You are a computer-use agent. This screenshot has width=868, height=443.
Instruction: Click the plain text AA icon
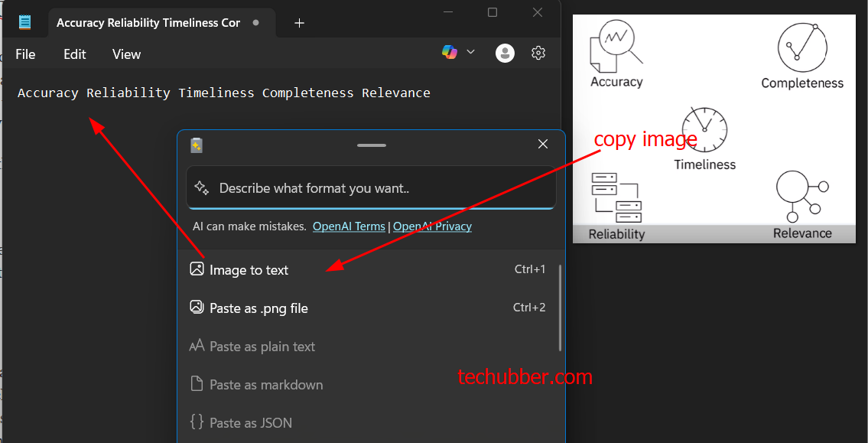click(197, 346)
